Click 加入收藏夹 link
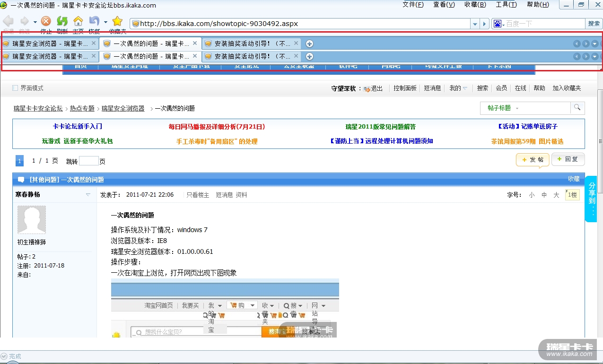This screenshot has width=603, height=364. click(x=567, y=88)
